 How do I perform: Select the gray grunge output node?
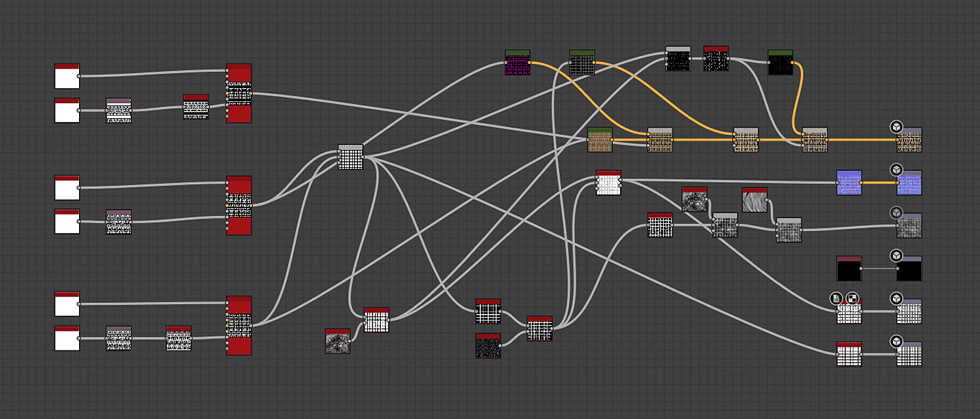pyautogui.click(x=909, y=226)
